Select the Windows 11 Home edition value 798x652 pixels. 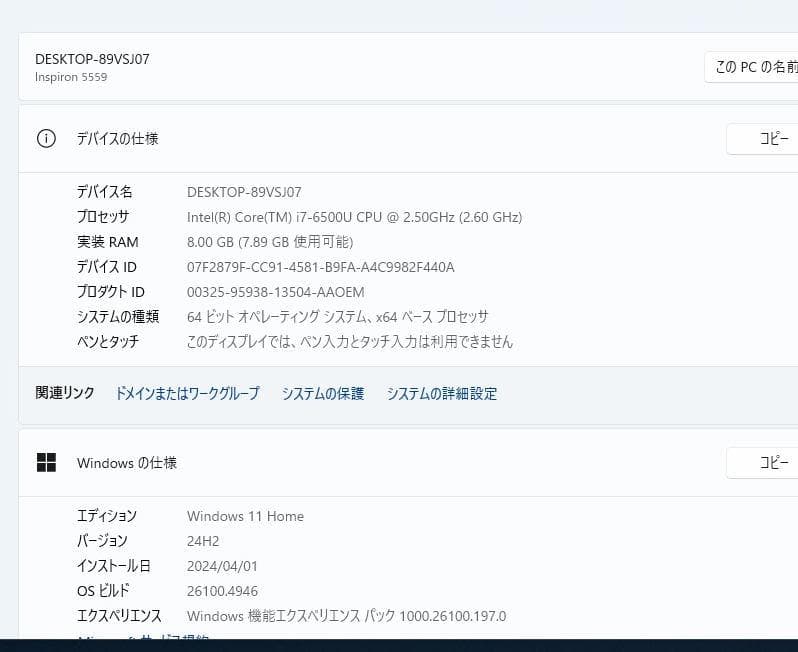[x=245, y=516]
